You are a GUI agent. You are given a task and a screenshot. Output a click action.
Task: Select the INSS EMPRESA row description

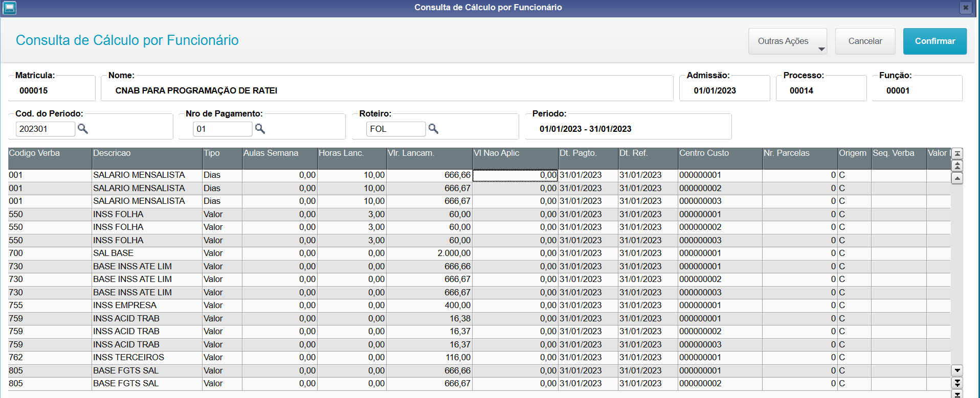click(x=125, y=305)
